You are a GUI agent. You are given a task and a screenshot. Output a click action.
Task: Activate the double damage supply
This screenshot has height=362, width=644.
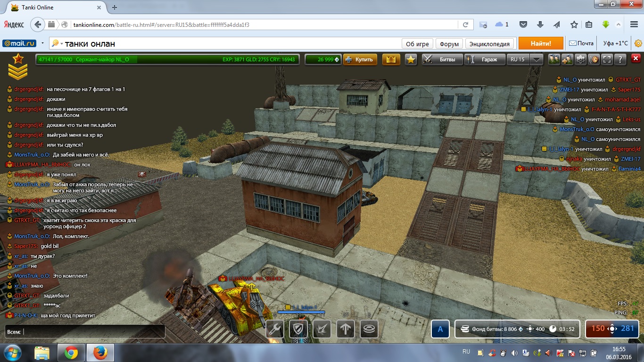[x=322, y=329]
